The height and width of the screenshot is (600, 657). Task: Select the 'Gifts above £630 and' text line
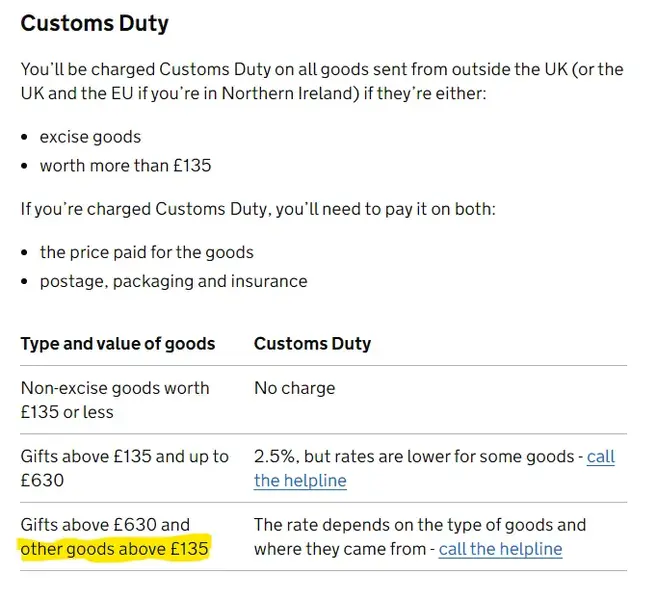[105, 525]
